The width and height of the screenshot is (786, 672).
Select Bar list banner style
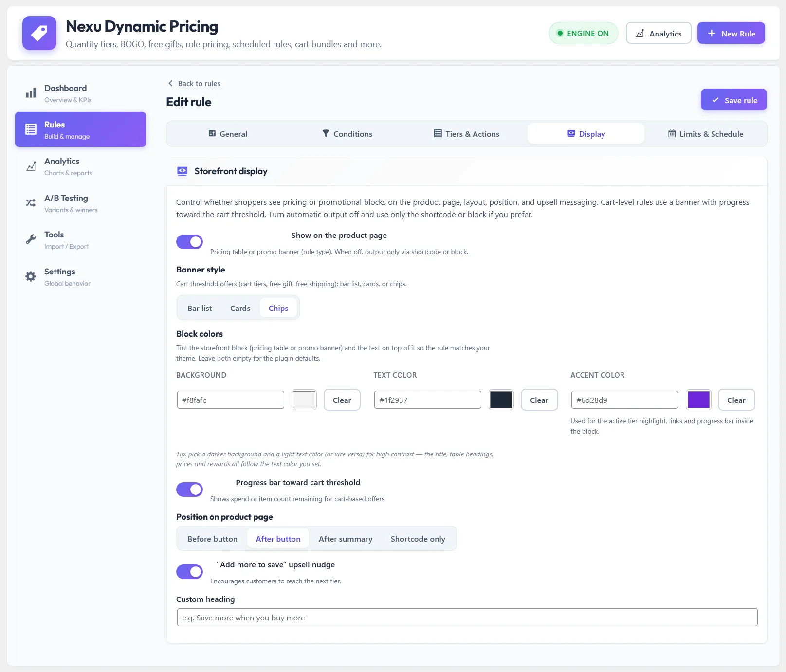200,308
